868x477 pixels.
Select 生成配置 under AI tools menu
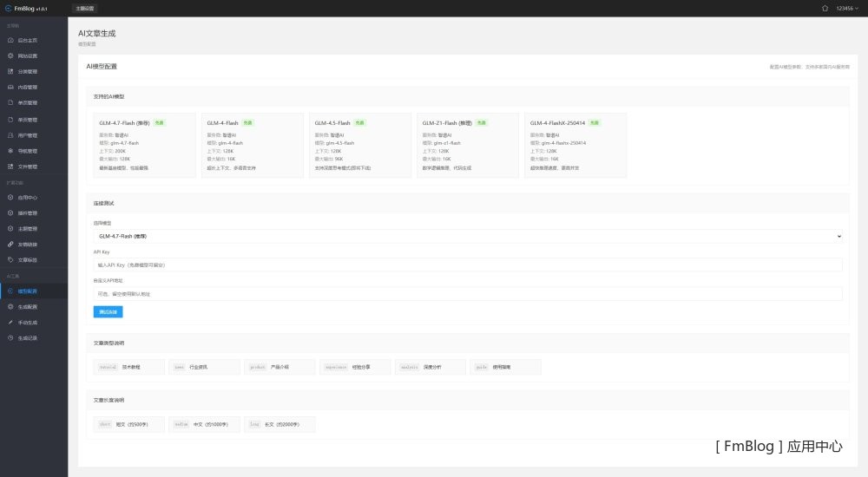coord(27,307)
